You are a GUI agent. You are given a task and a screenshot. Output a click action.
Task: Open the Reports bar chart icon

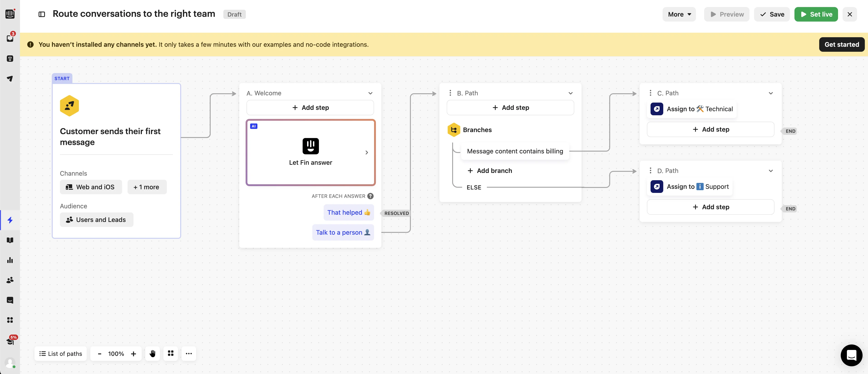point(10,260)
